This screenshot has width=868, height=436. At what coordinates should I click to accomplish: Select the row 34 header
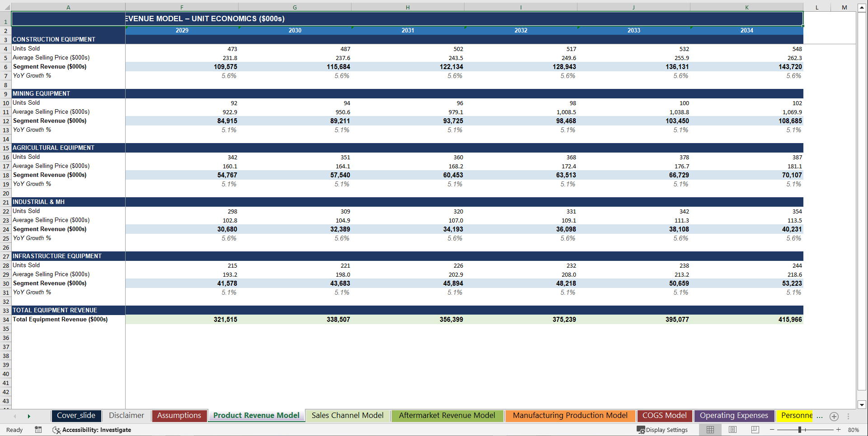point(5,320)
